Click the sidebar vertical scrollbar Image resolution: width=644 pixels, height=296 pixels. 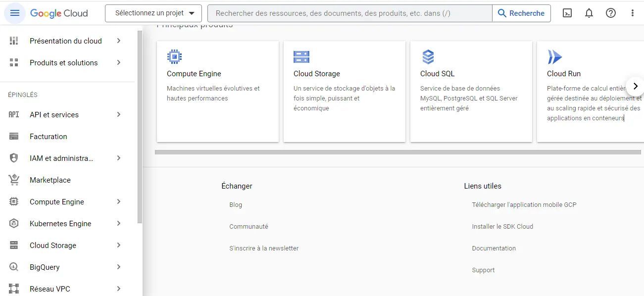[x=140, y=127]
